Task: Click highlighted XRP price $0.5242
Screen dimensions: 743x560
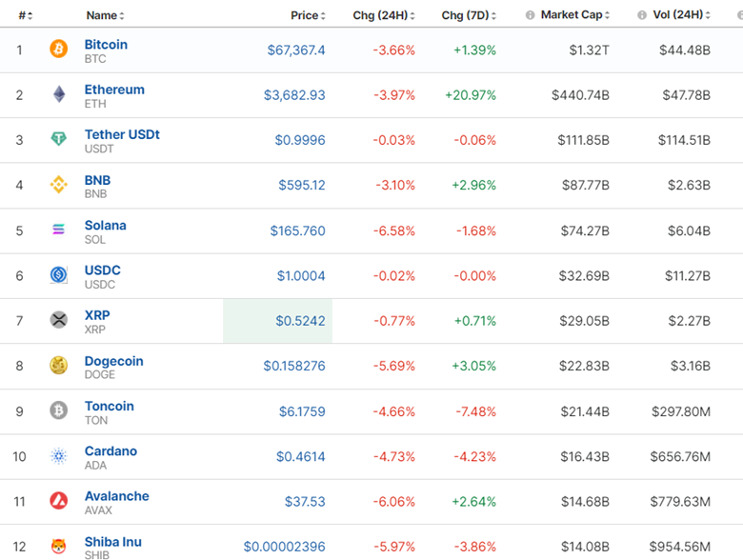Action: click(300, 321)
